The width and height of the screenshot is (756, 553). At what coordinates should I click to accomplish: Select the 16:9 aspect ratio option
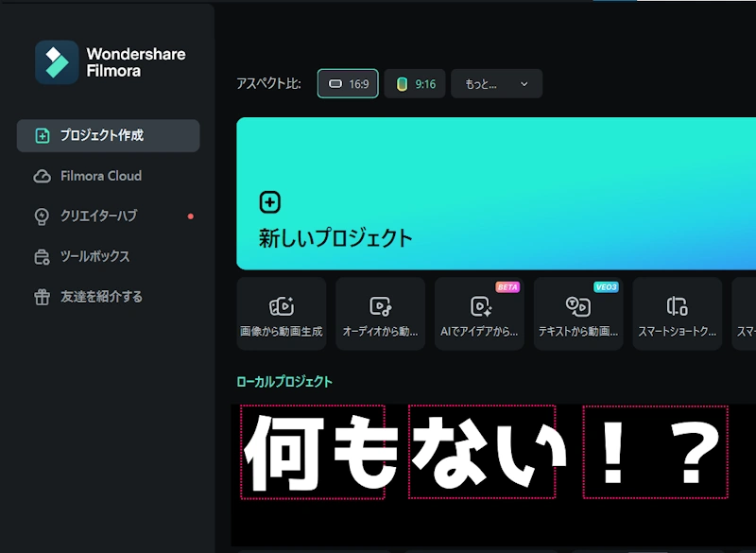pos(347,83)
